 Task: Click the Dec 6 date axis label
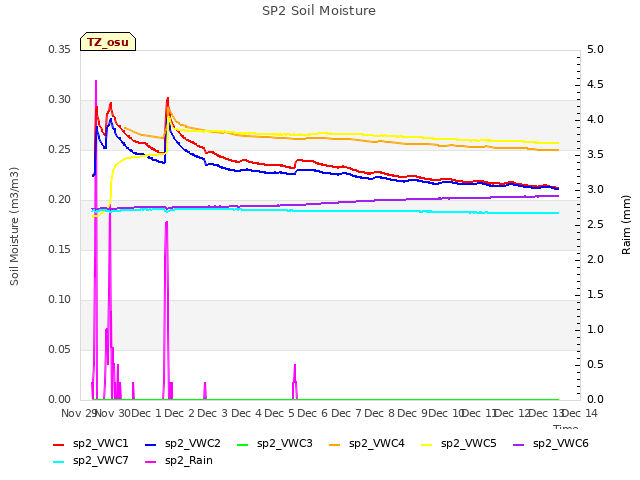(x=313, y=413)
